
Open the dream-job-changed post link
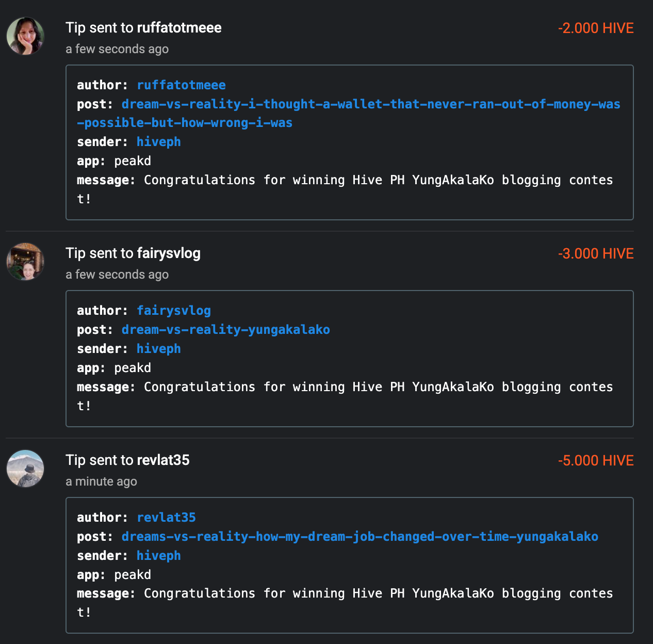[x=360, y=537]
